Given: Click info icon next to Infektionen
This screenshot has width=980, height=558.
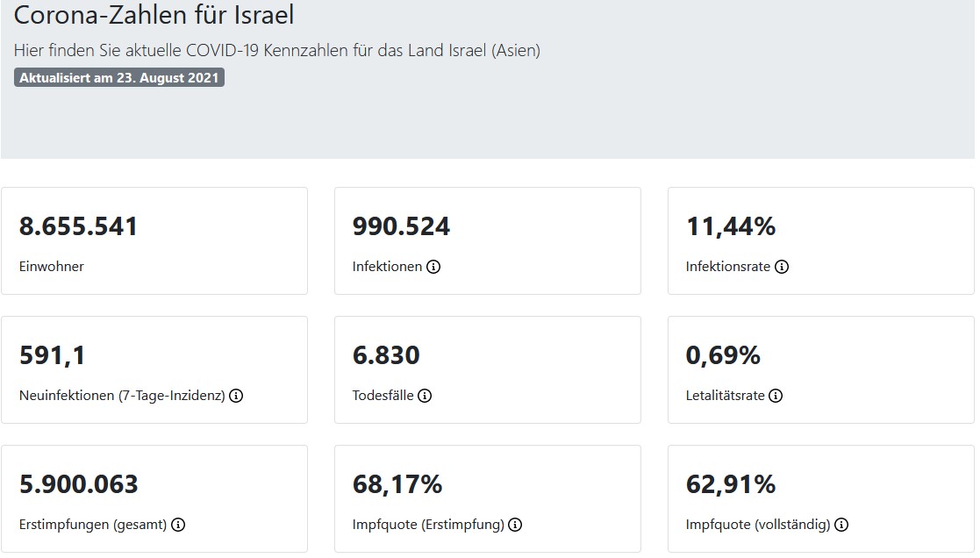Looking at the screenshot, I should point(433,267).
